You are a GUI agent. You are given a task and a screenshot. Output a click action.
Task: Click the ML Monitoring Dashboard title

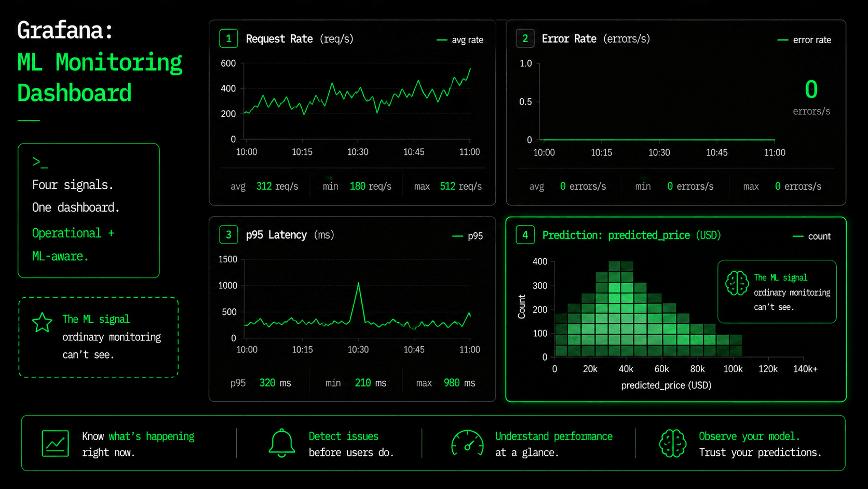pos(100,77)
